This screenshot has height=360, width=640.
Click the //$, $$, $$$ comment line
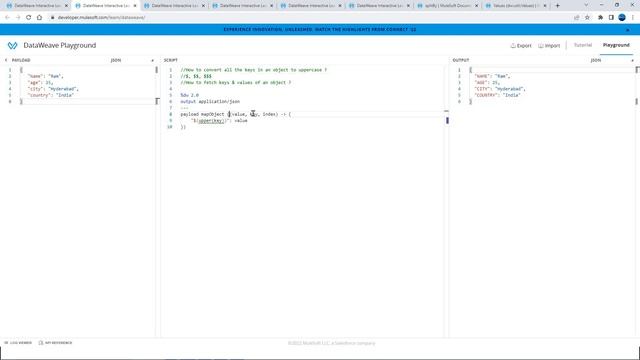196,76
